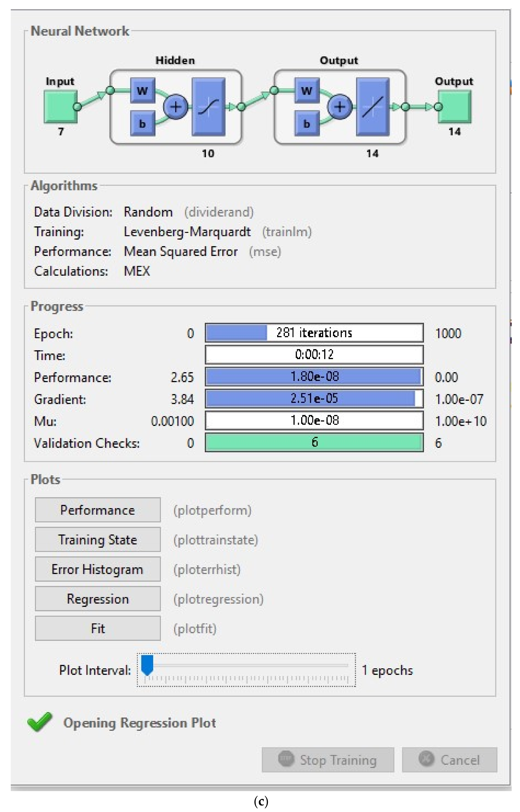The image size is (520, 812).
Task: Open the Performance plot
Action: (98, 510)
